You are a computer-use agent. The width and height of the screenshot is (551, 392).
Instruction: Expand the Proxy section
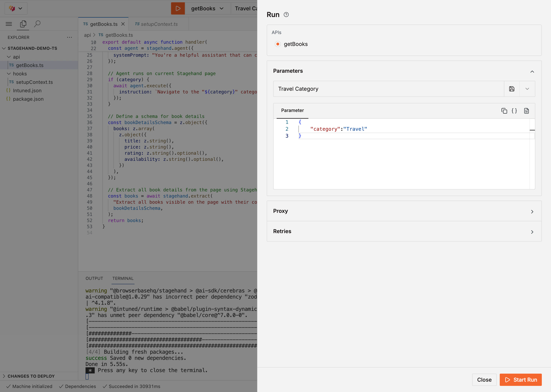pyautogui.click(x=404, y=211)
